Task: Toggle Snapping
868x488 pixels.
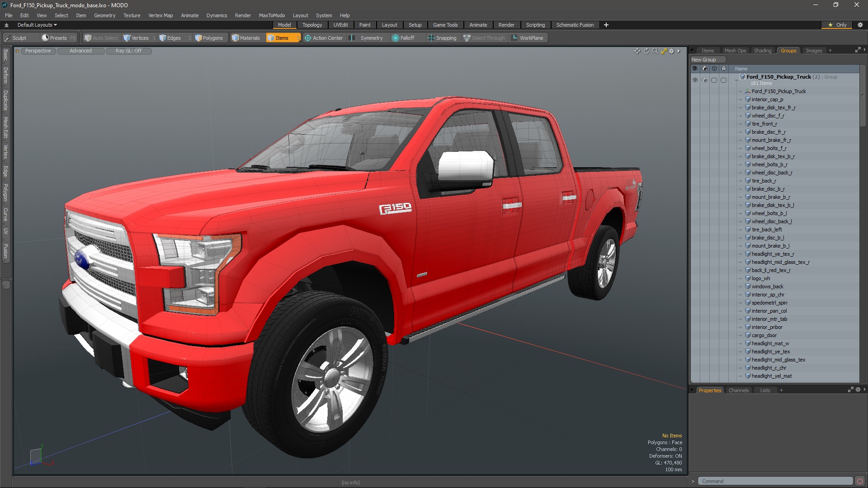Action: pyautogui.click(x=442, y=38)
